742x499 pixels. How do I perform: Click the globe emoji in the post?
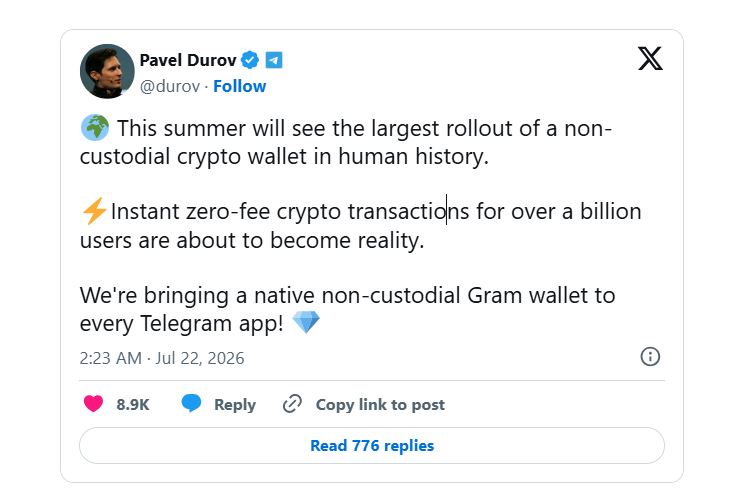(95, 128)
